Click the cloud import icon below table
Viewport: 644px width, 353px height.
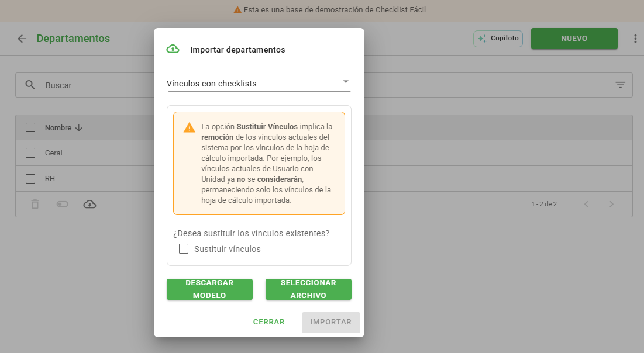coord(89,204)
